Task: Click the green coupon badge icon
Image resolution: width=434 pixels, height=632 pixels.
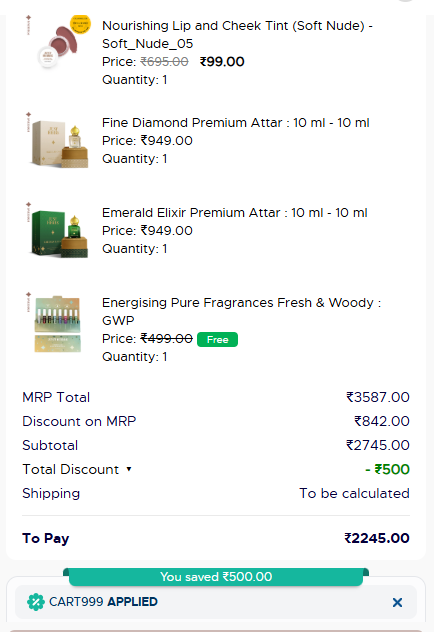Action: 36,602
